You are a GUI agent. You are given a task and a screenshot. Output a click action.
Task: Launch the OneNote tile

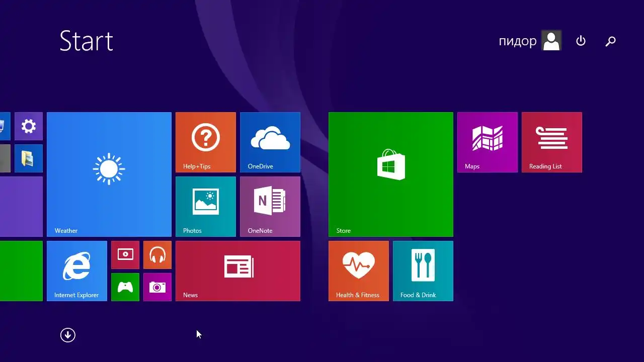pyautogui.click(x=270, y=207)
